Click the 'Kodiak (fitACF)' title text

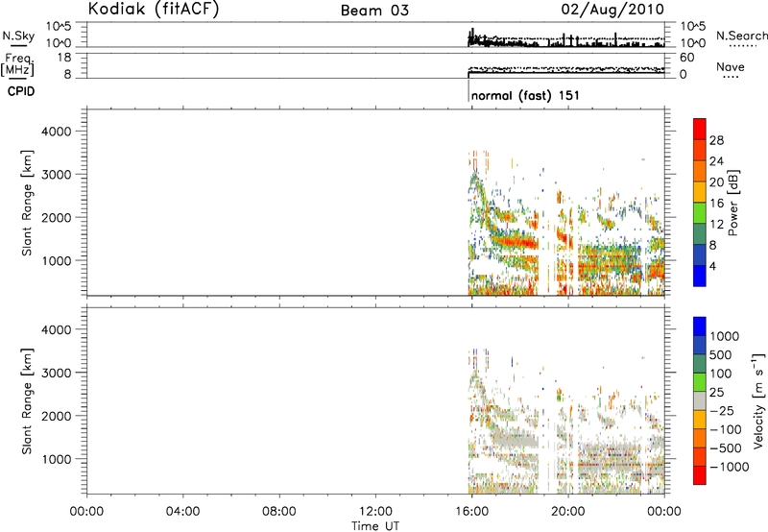(x=154, y=9)
